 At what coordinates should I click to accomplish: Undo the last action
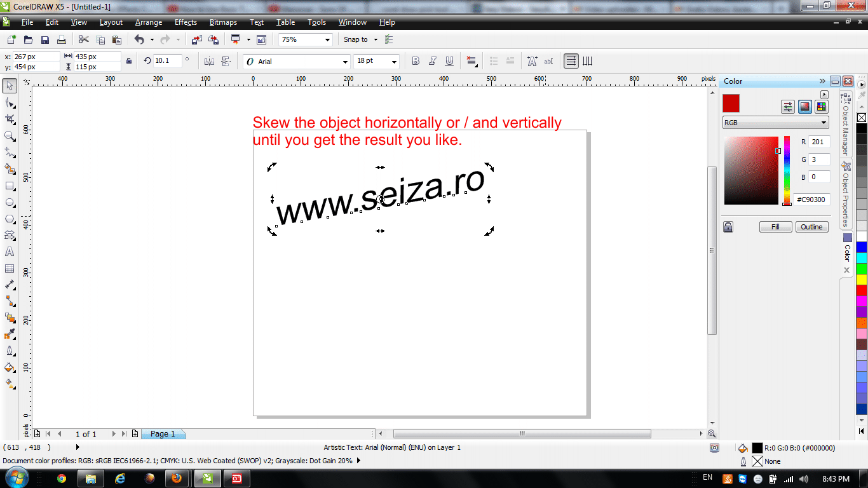[x=139, y=39]
